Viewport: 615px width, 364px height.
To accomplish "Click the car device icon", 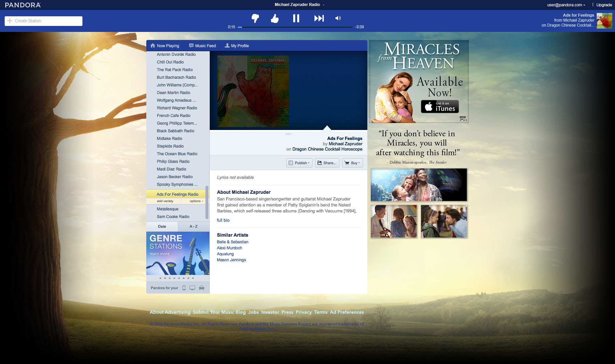I will 201,288.
